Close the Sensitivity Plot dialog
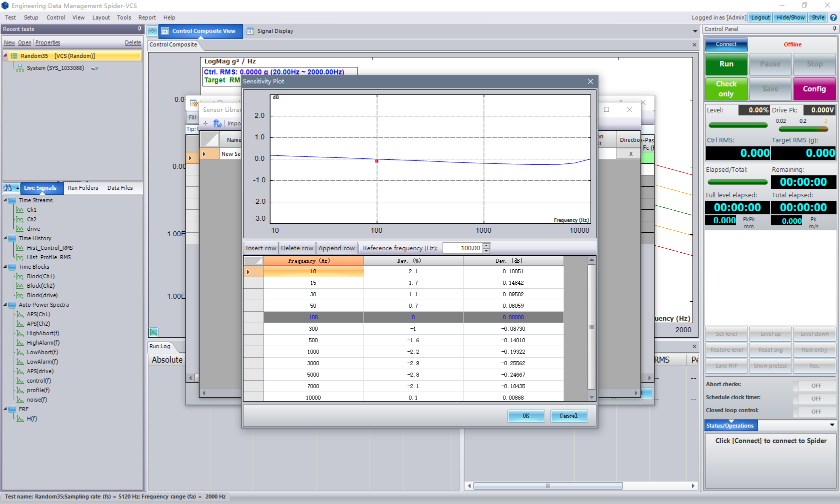Viewport: 840px width, 504px height. (x=590, y=81)
